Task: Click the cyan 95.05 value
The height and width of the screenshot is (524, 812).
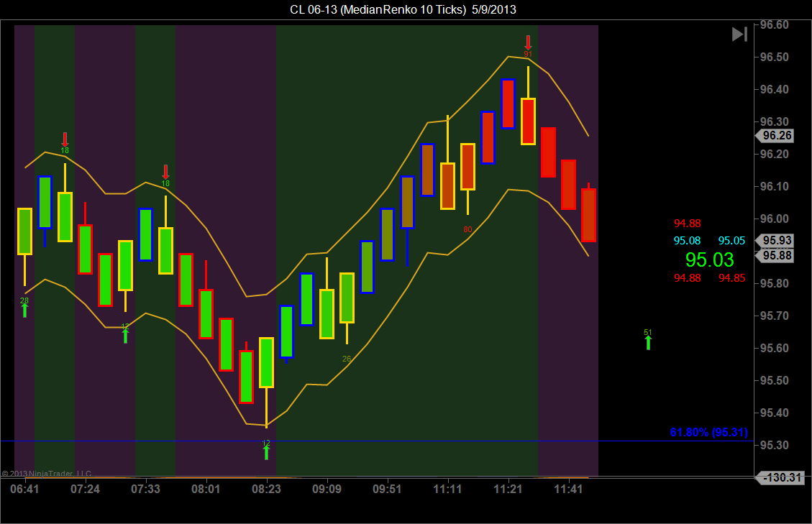Action: pos(731,241)
